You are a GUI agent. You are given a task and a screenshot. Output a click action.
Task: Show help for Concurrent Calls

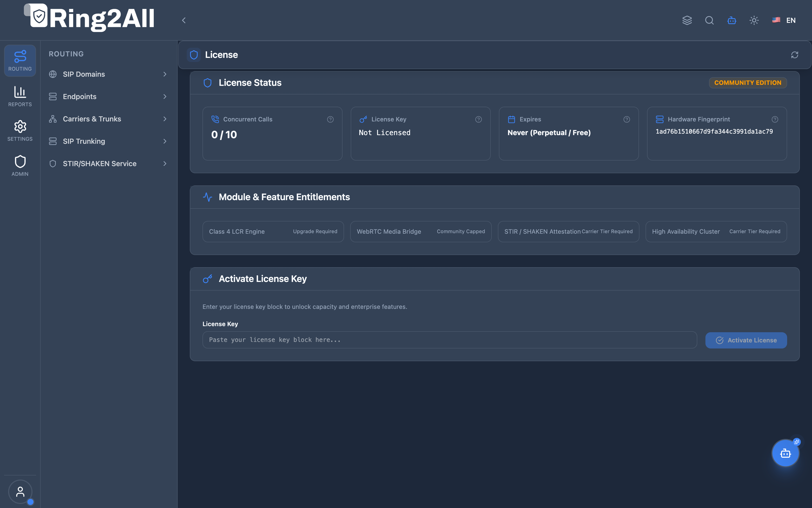[x=330, y=119]
